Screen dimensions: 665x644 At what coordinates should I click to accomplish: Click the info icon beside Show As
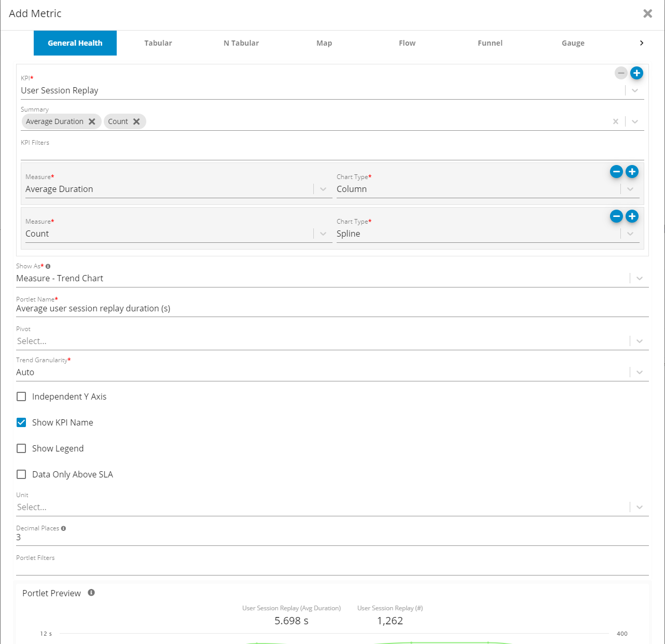(x=48, y=266)
